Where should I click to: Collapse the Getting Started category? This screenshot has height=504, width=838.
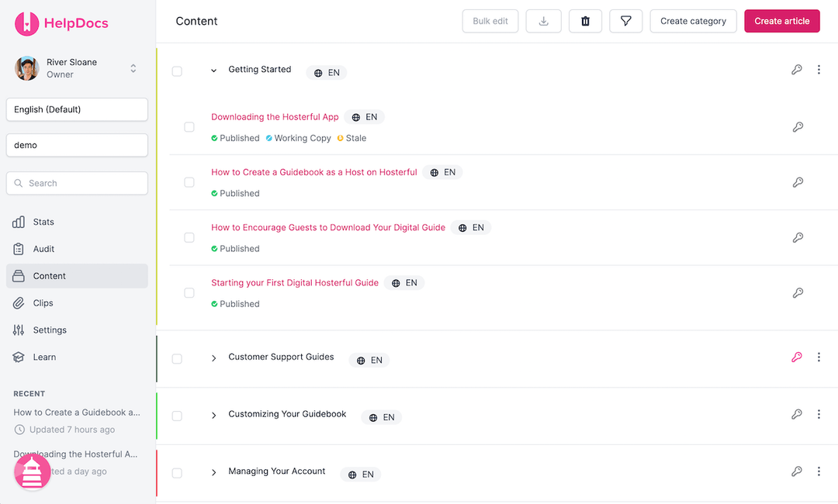[x=213, y=70]
